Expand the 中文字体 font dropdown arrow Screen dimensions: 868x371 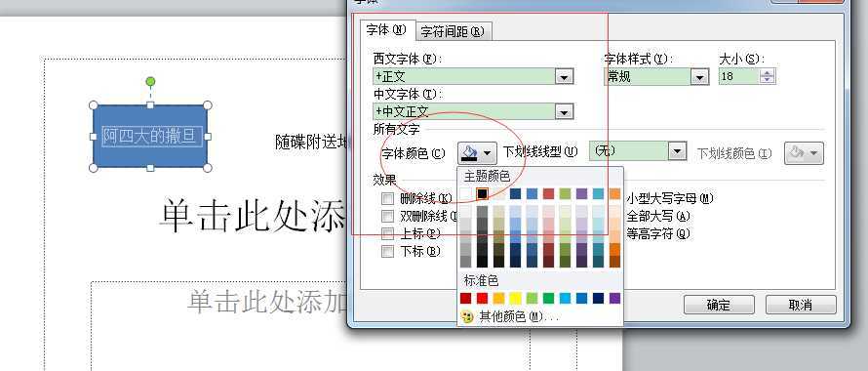pos(564,112)
